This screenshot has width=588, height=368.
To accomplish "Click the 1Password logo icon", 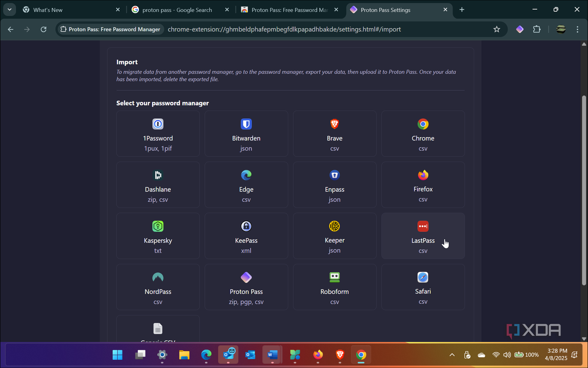I will click(158, 124).
